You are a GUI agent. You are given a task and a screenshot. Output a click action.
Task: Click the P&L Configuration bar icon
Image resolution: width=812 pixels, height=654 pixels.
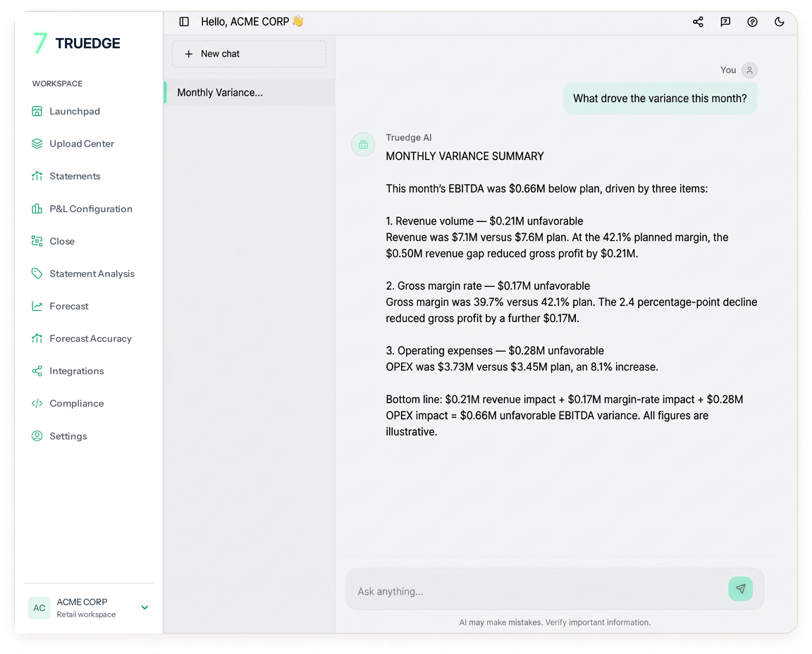[37, 209]
